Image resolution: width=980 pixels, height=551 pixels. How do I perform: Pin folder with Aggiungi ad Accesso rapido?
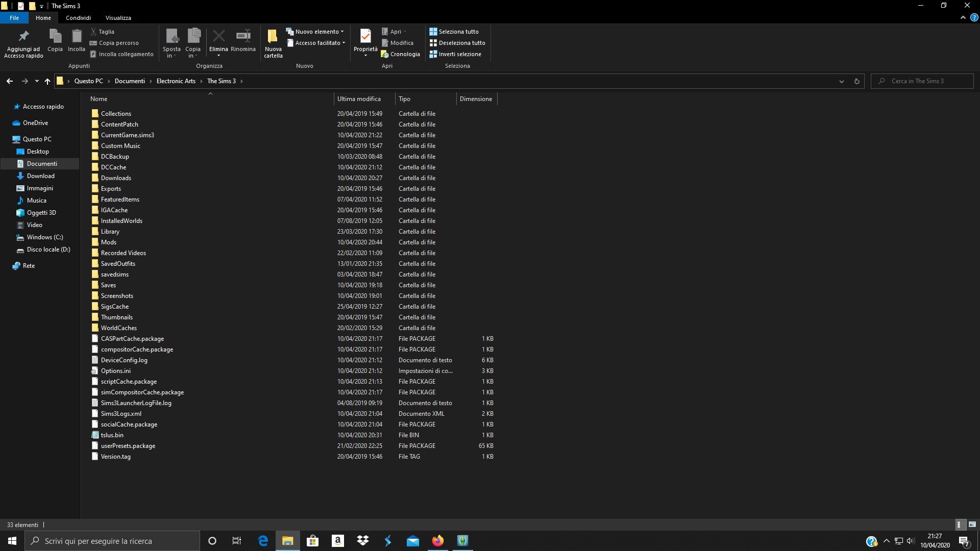coord(23,44)
